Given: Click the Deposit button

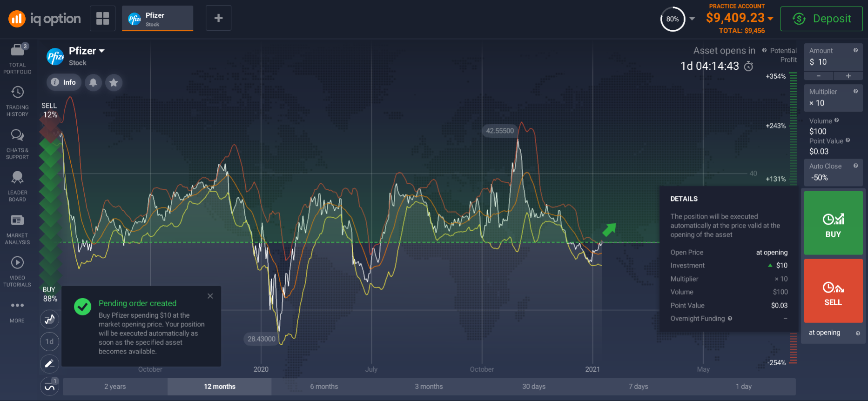Looking at the screenshot, I should [821, 19].
